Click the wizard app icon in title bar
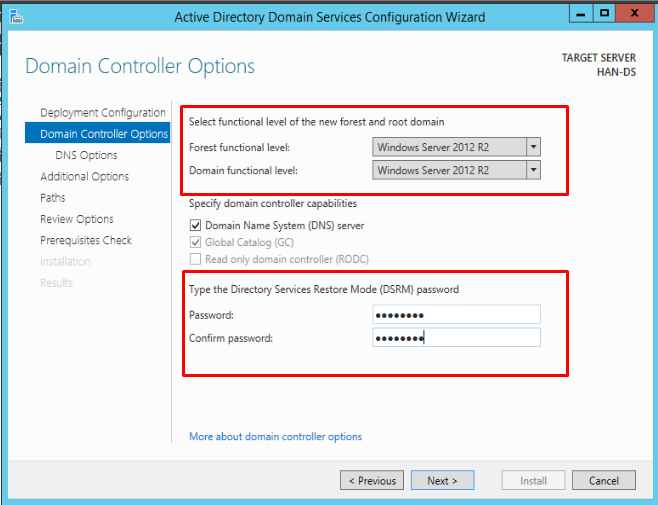658x505 pixels. tap(16, 17)
